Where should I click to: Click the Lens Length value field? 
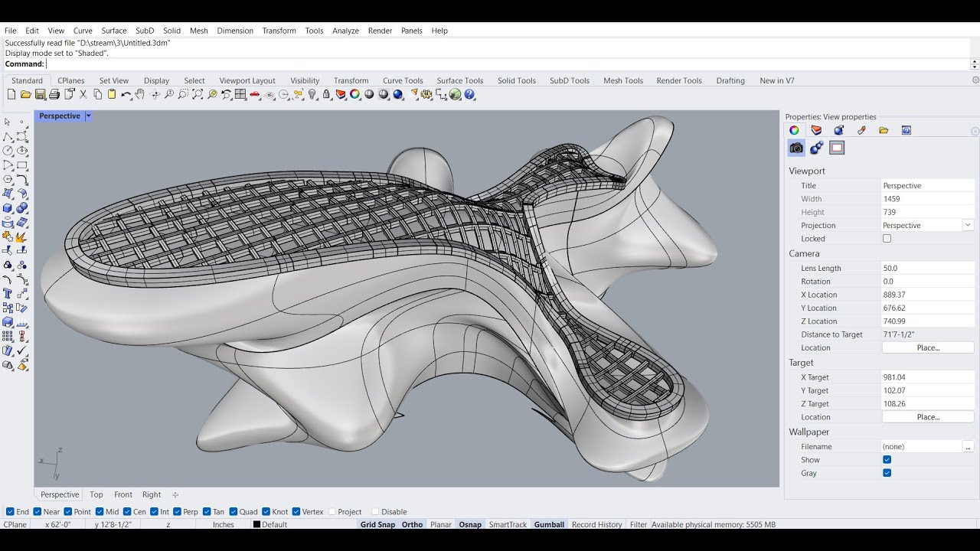928,268
